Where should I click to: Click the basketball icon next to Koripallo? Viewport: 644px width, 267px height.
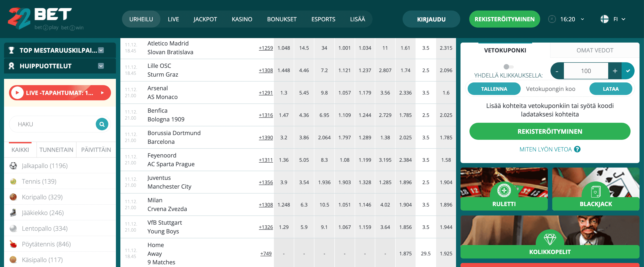coord(13,197)
